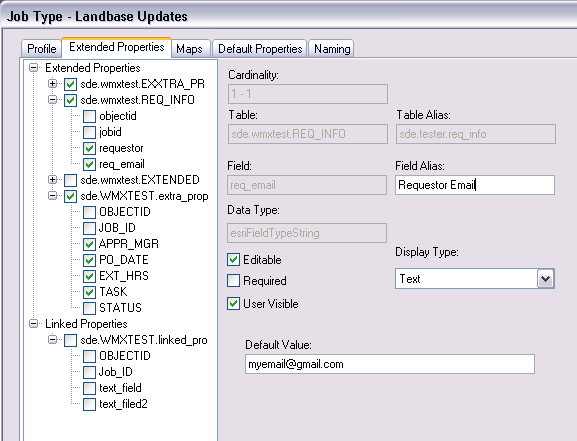This screenshot has width=577, height=441.
Task: Click the Field Alias input box
Action: tap(475, 185)
